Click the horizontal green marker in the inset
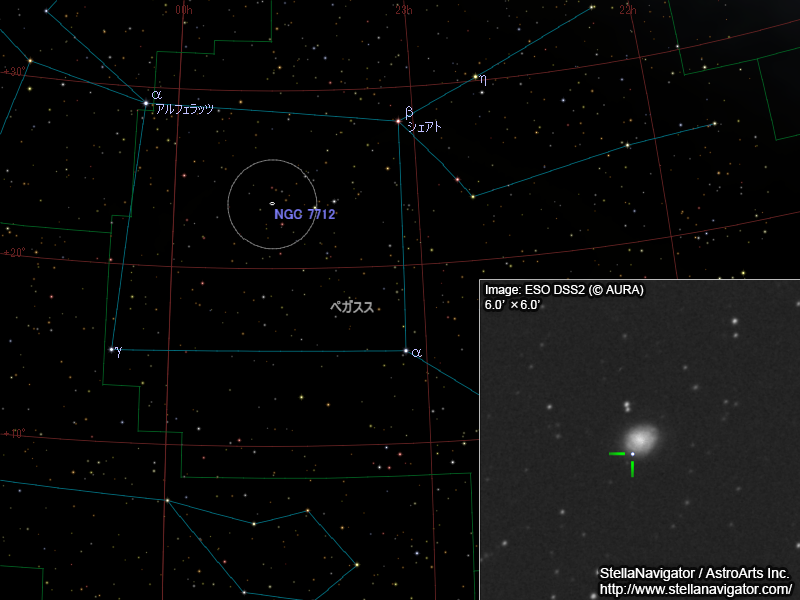This screenshot has width=800, height=600. click(617, 454)
